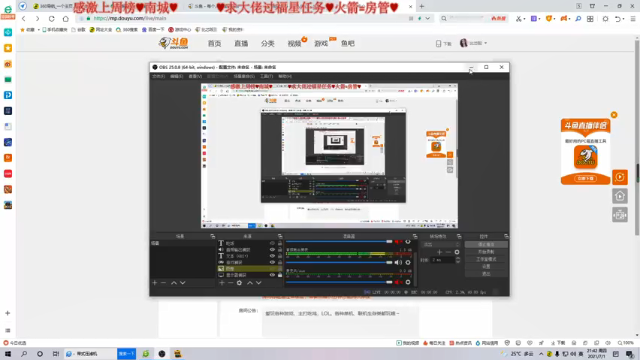Open the File menu in OBS menu bar

[158, 76]
